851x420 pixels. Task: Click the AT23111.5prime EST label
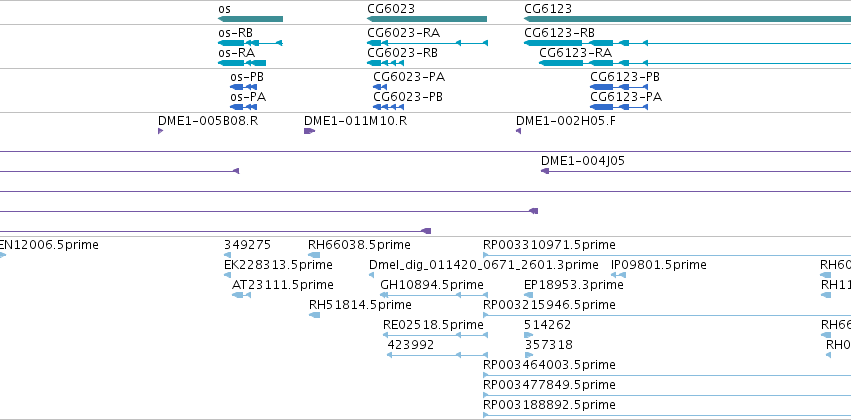click(x=283, y=285)
